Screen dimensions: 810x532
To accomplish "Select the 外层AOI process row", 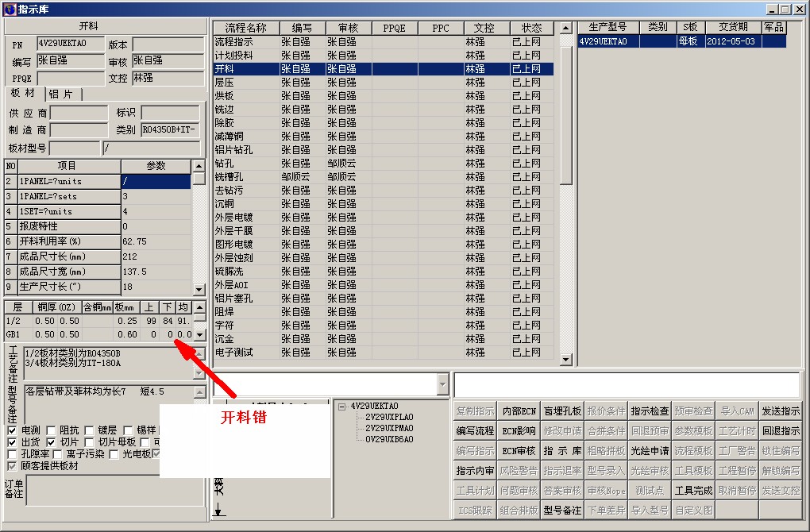I will click(384, 284).
